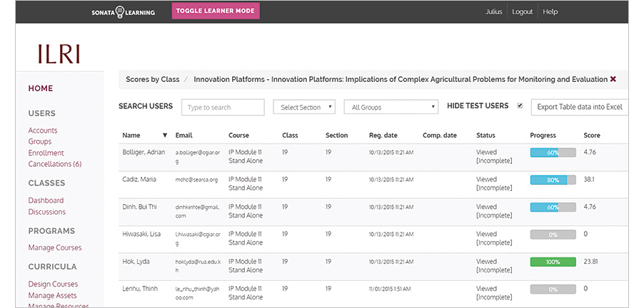
Task: Open the Julius user menu
Action: pos(493,12)
